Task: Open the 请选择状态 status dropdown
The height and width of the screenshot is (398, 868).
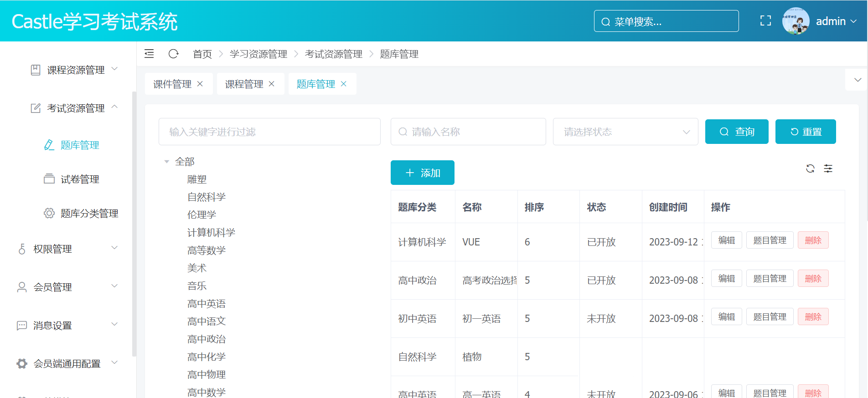Action: tap(625, 132)
